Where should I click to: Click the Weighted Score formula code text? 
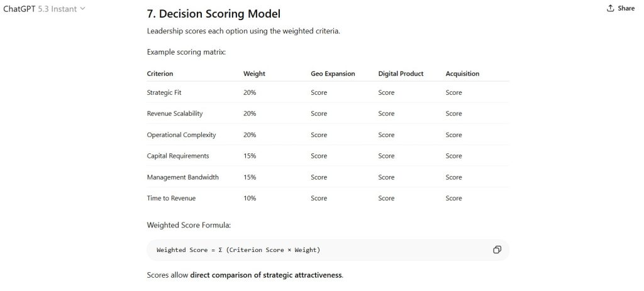pos(238,250)
